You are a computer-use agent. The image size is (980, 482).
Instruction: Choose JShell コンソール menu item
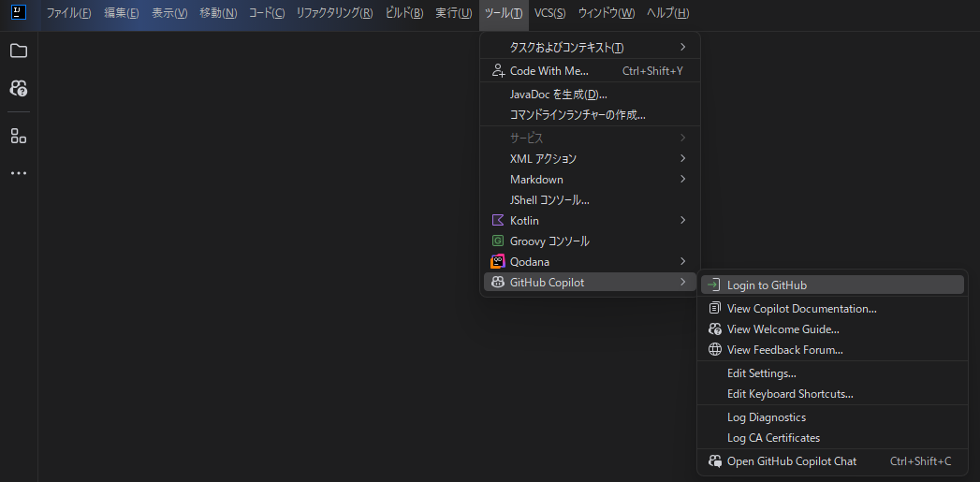[x=590, y=200]
